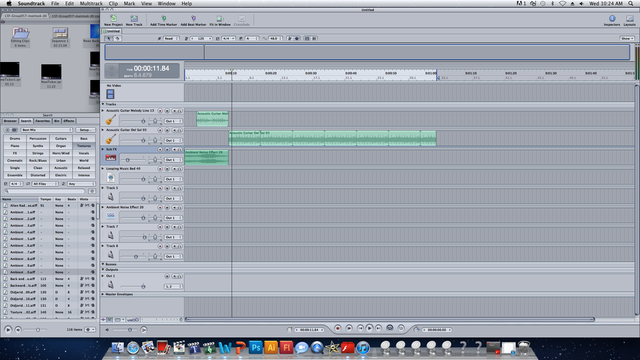640x360 pixels.
Task: Click the guitar icon of Acoustic Guitar Melody Line 13
Action: click(x=111, y=120)
